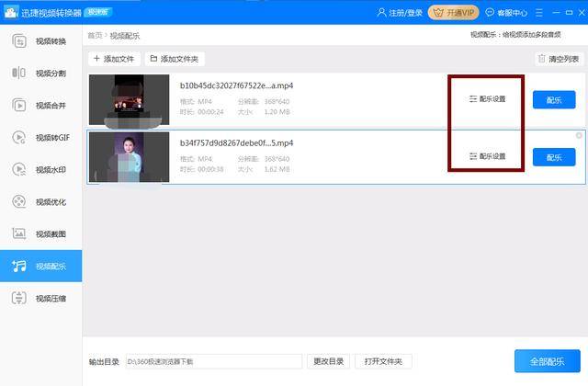This screenshot has width=588, height=386.
Task: Click the 全部配乐 button
Action: 547,360
